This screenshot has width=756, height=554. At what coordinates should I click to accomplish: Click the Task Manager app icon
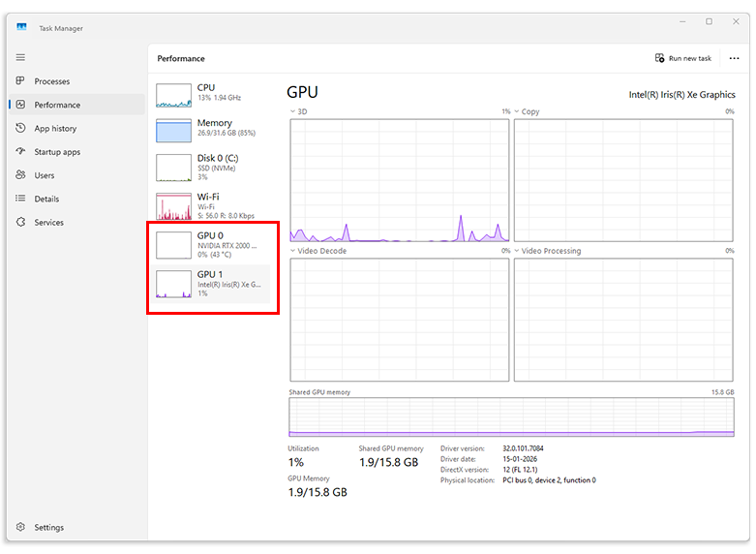pos(21,27)
